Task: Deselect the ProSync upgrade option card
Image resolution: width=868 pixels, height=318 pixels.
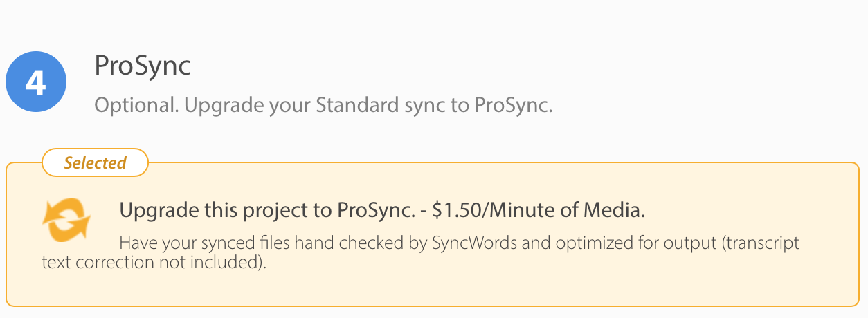Action: [433, 234]
